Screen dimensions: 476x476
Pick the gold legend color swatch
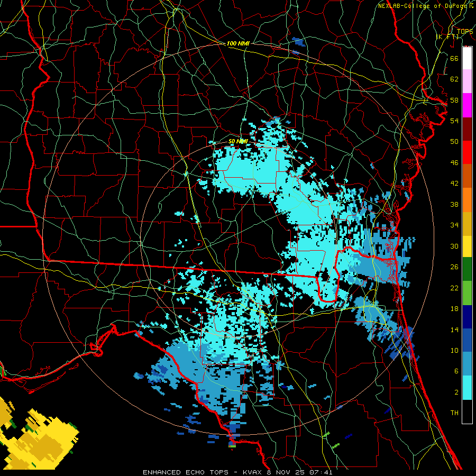coord(467,224)
